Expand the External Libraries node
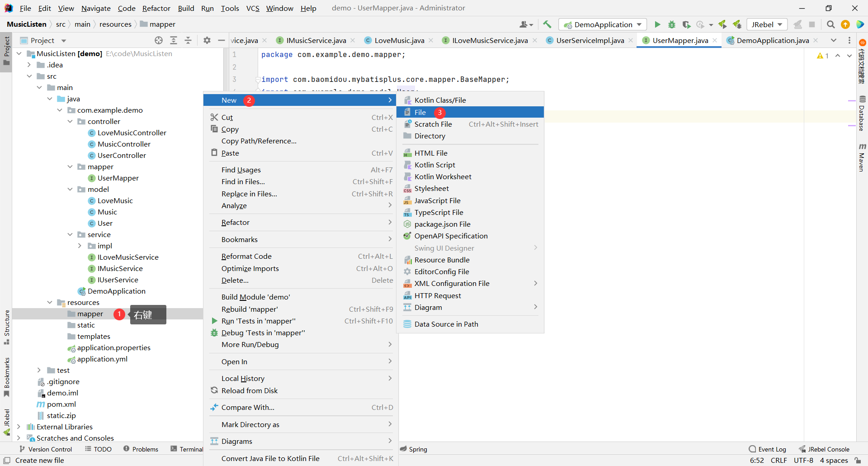 click(19, 427)
